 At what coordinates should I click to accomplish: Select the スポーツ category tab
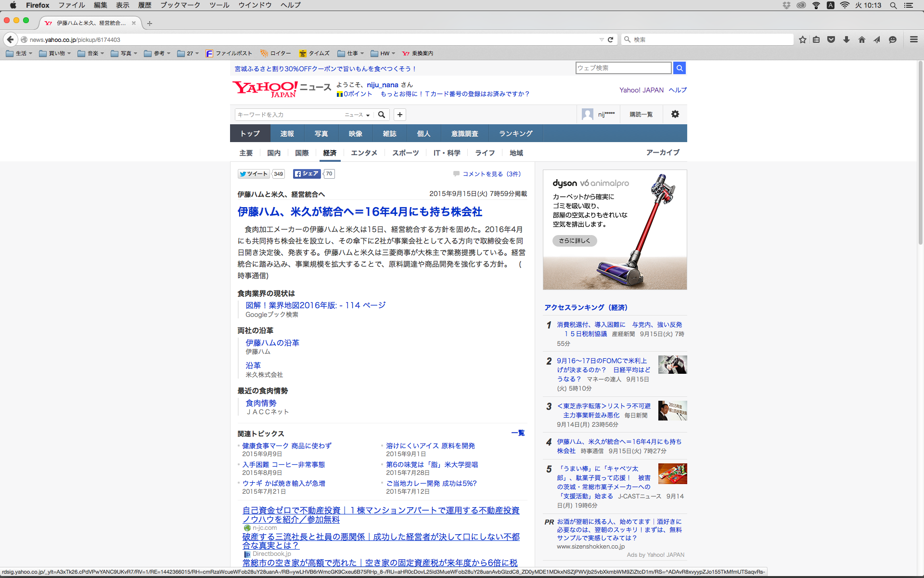point(405,153)
